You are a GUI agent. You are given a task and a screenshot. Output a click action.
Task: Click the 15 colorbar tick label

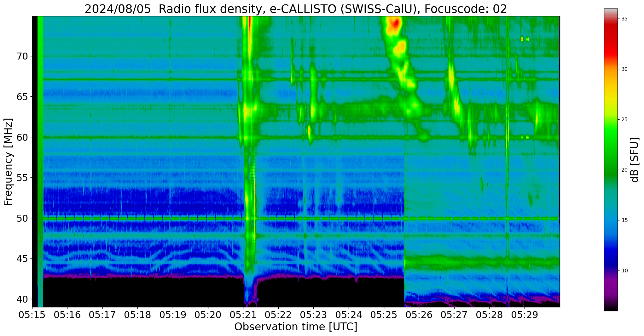(x=624, y=220)
